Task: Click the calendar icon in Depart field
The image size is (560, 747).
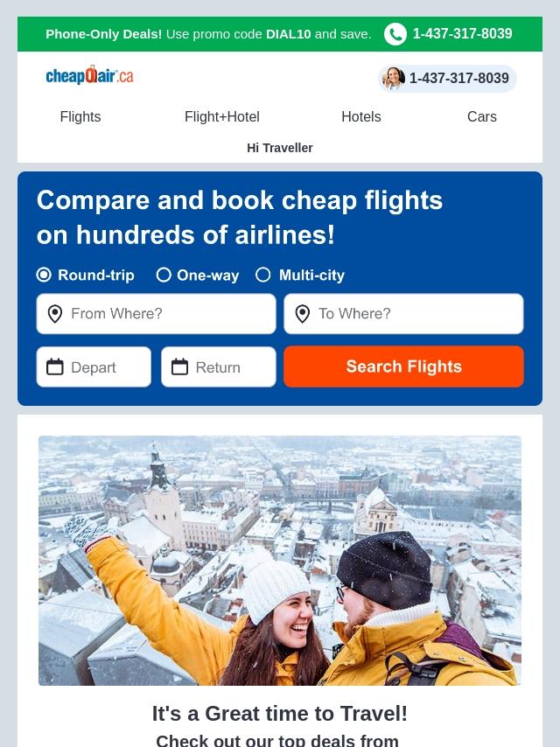Action: point(55,367)
